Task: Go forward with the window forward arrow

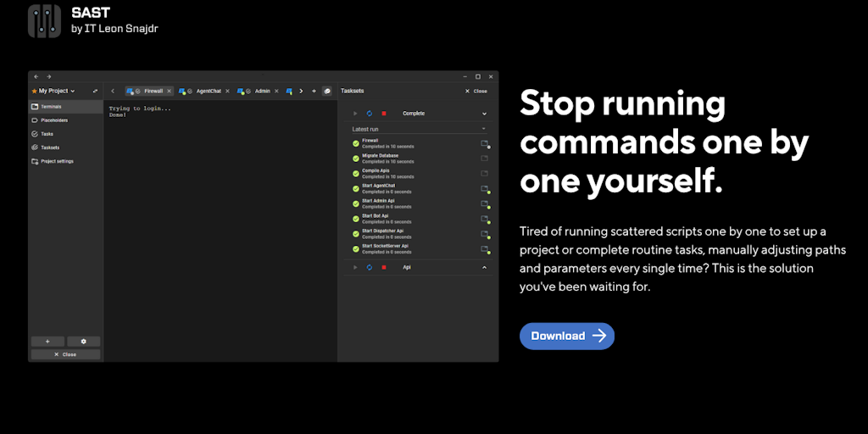Action: pyautogui.click(x=48, y=76)
